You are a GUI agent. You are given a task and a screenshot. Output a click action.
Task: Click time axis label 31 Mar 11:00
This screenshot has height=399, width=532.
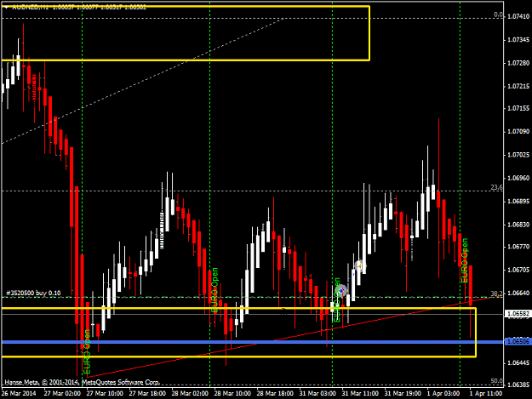[360, 393]
